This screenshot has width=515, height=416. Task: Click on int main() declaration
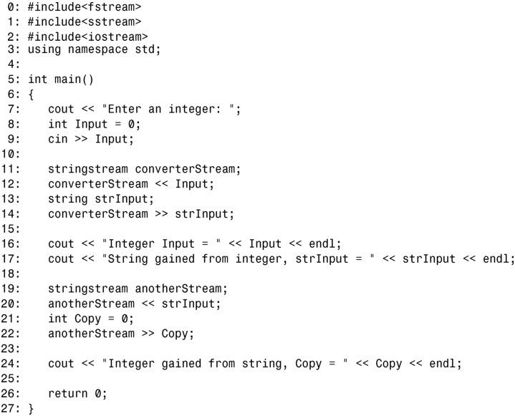point(61,79)
